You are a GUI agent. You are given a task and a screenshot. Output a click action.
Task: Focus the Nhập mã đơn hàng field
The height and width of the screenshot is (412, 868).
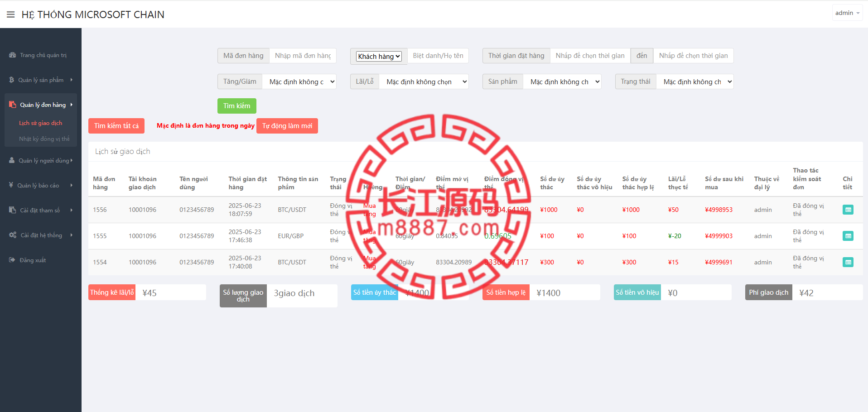[x=303, y=56]
